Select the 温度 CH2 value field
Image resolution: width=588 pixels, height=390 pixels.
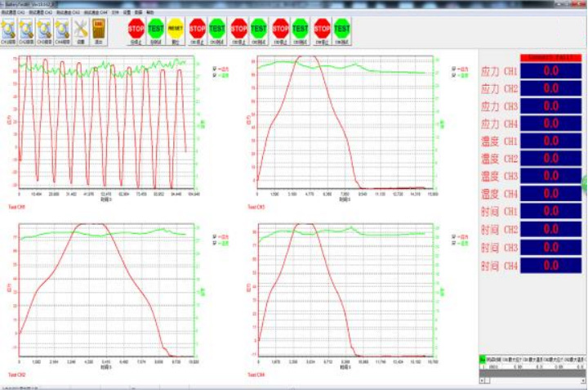[550, 159]
